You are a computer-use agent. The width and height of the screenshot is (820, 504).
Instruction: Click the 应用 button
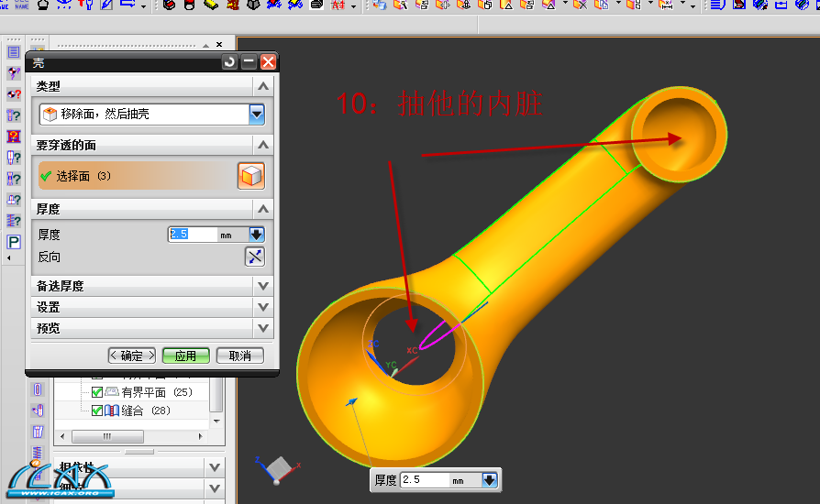[186, 356]
